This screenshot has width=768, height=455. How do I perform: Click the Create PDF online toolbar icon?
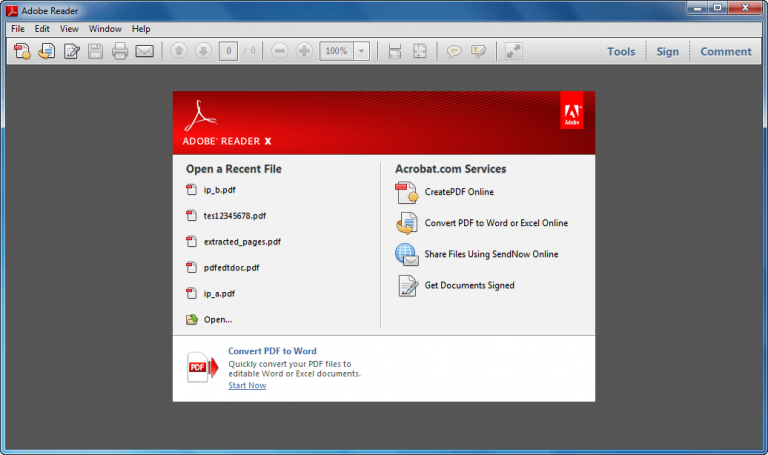[x=22, y=51]
